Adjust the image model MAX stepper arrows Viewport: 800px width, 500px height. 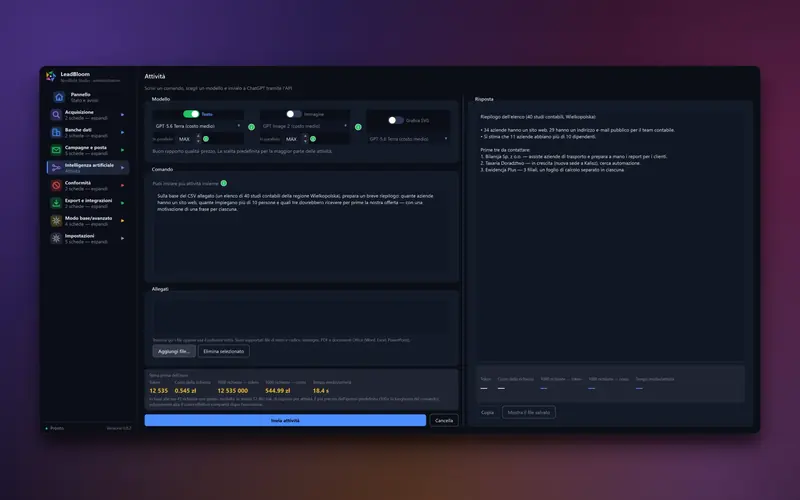coord(305,139)
